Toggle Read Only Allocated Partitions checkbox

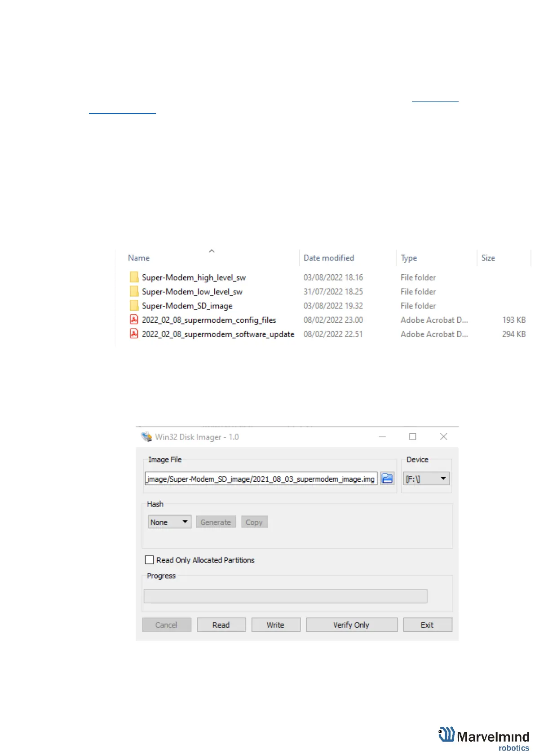(150, 560)
